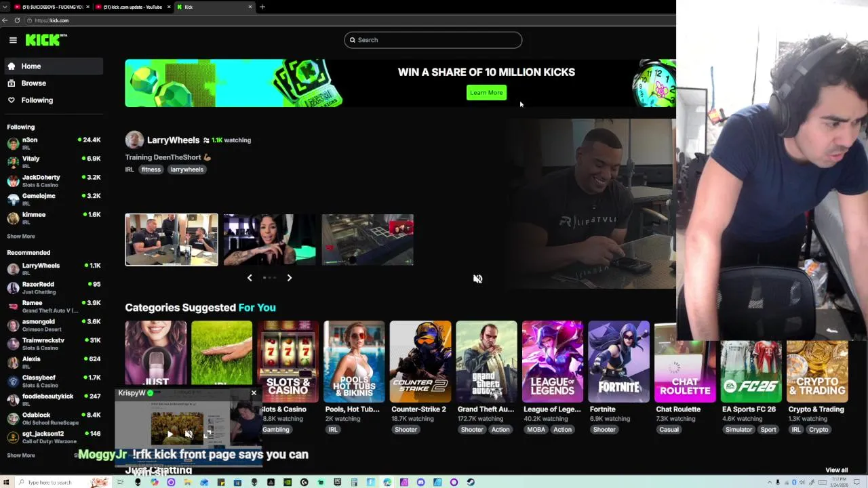Select the third featured stream thumbnail

368,240
